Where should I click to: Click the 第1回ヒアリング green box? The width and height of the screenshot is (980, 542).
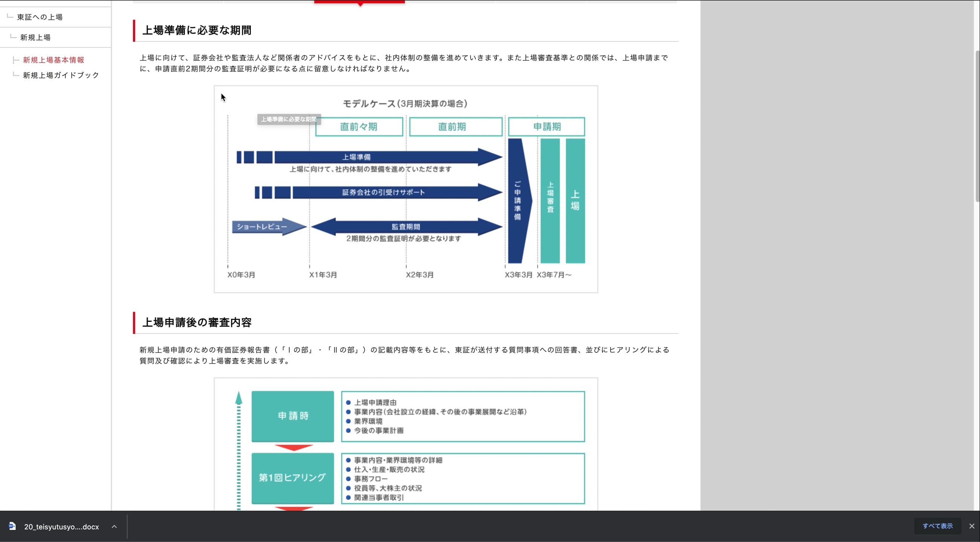pyautogui.click(x=293, y=478)
